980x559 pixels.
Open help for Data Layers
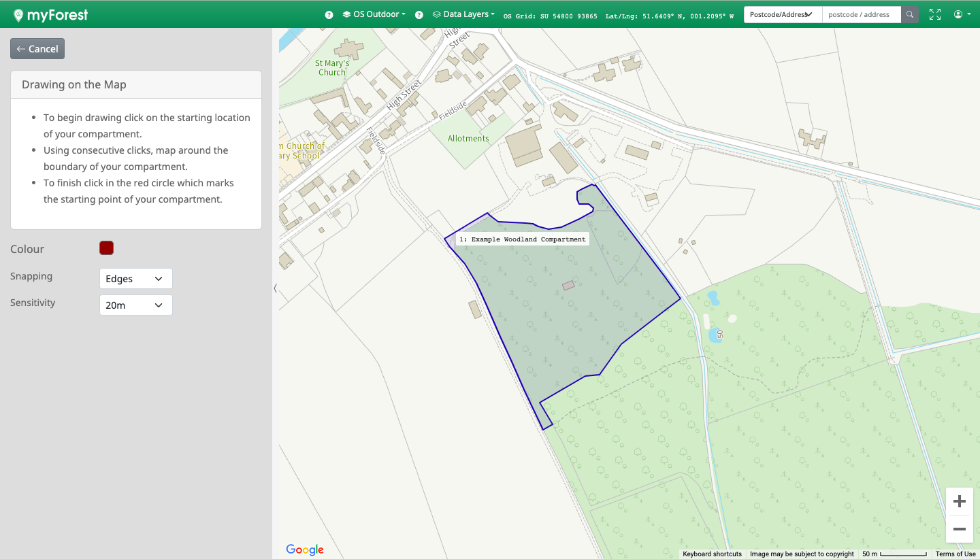tap(419, 15)
